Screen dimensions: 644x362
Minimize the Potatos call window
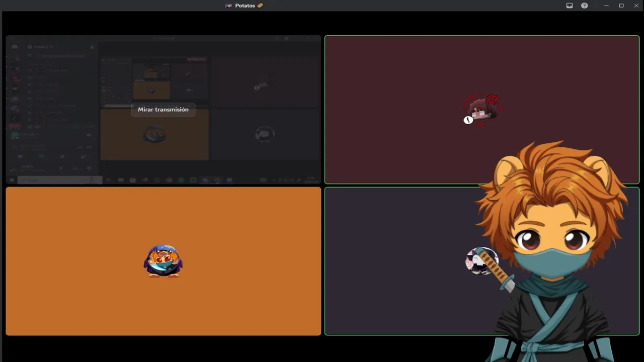coord(606,6)
